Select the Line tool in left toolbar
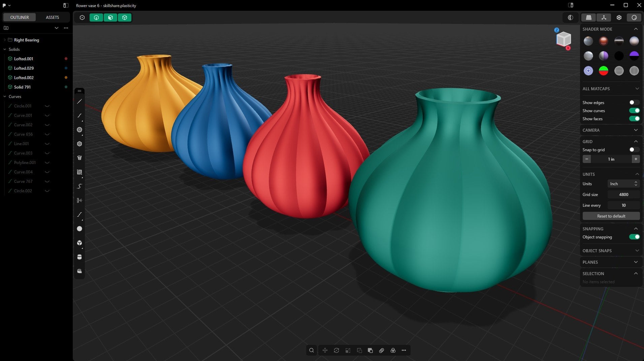The image size is (644, 361). click(79, 101)
